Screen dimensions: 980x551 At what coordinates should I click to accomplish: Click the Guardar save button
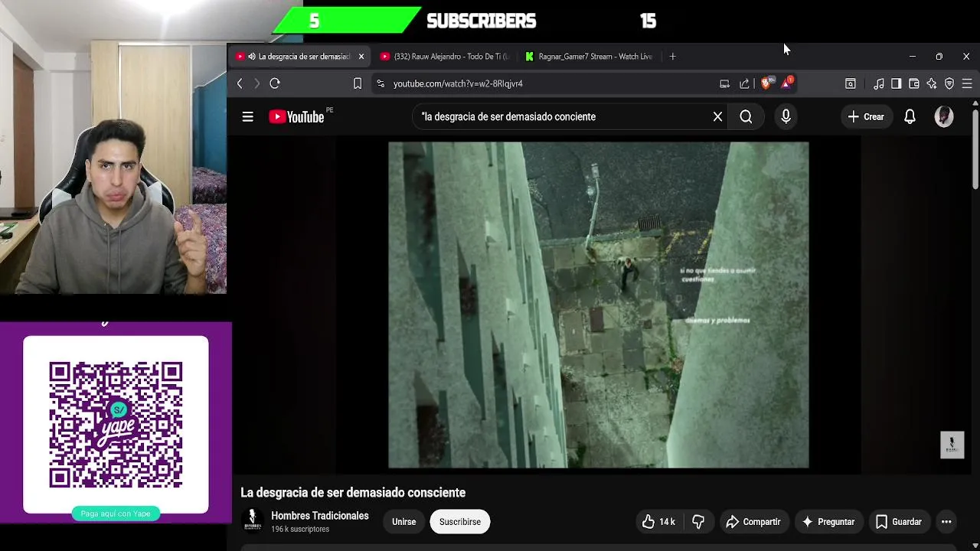pos(899,522)
